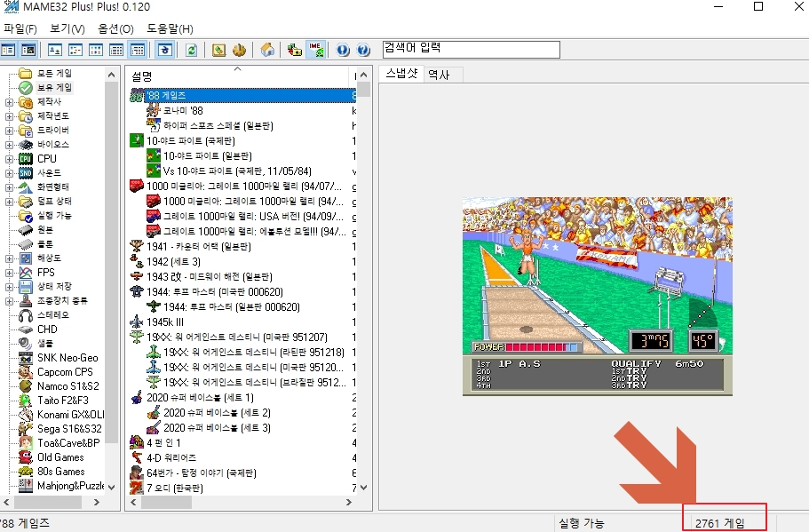
Task: Expand the 드라이버 folder node
Action: click(x=9, y=131)
